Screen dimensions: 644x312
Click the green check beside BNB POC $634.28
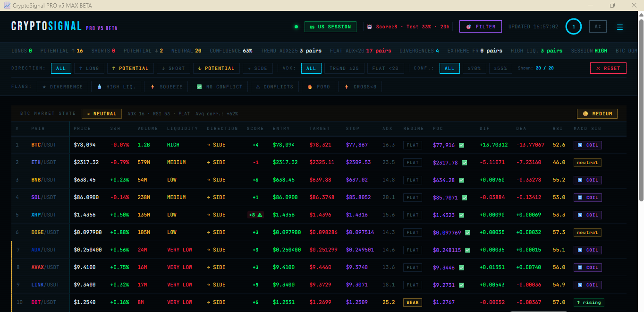click(x=461, y=180)
